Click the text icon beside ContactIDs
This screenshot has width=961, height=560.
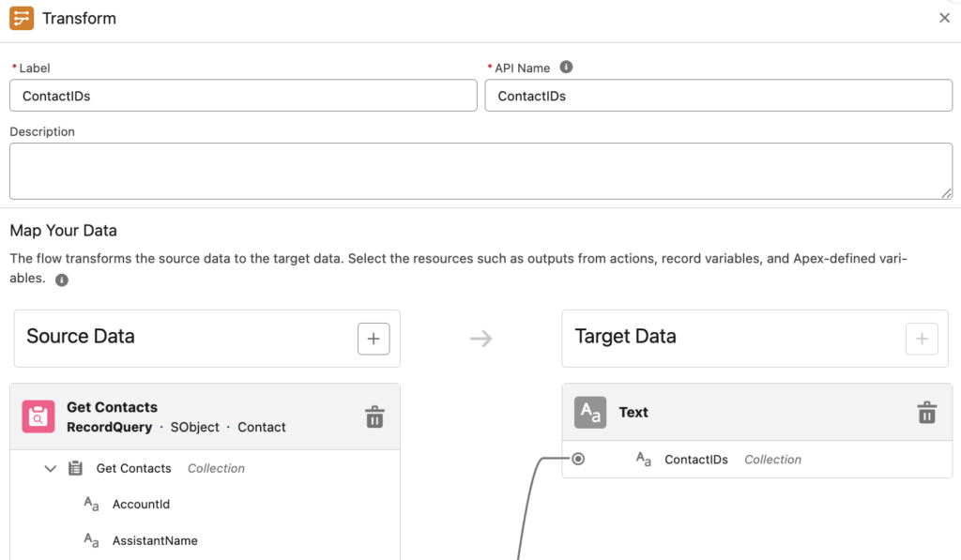tap(644, 459)
